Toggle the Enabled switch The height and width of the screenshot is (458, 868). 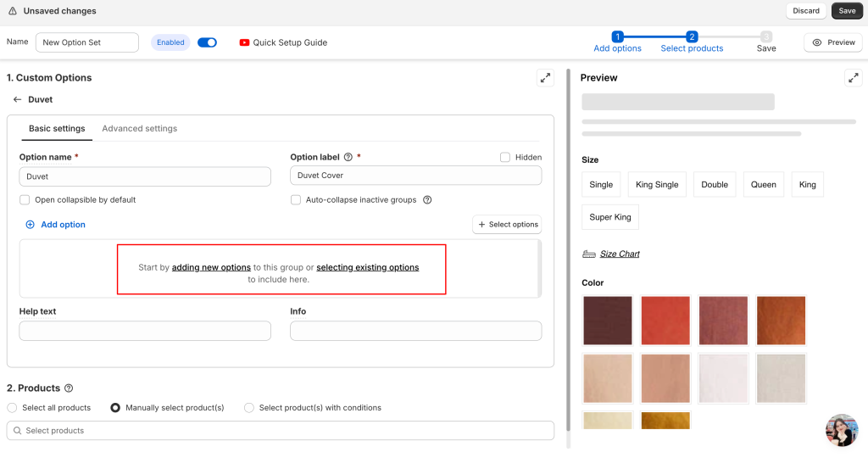coord(207,42)
